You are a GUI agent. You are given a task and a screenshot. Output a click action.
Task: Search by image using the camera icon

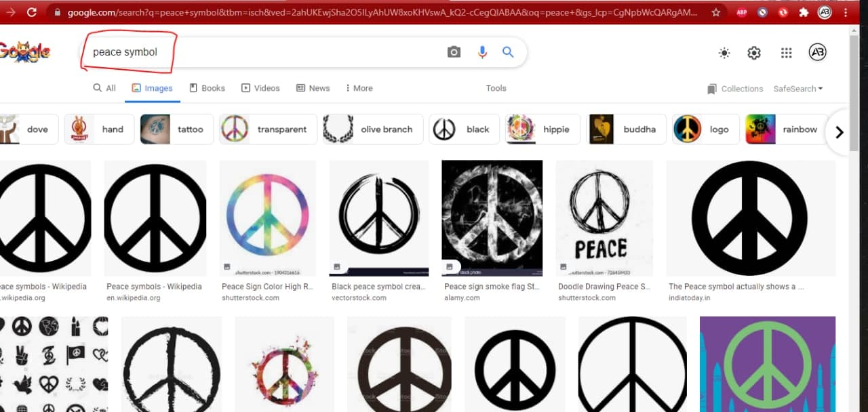coord(454,52)
